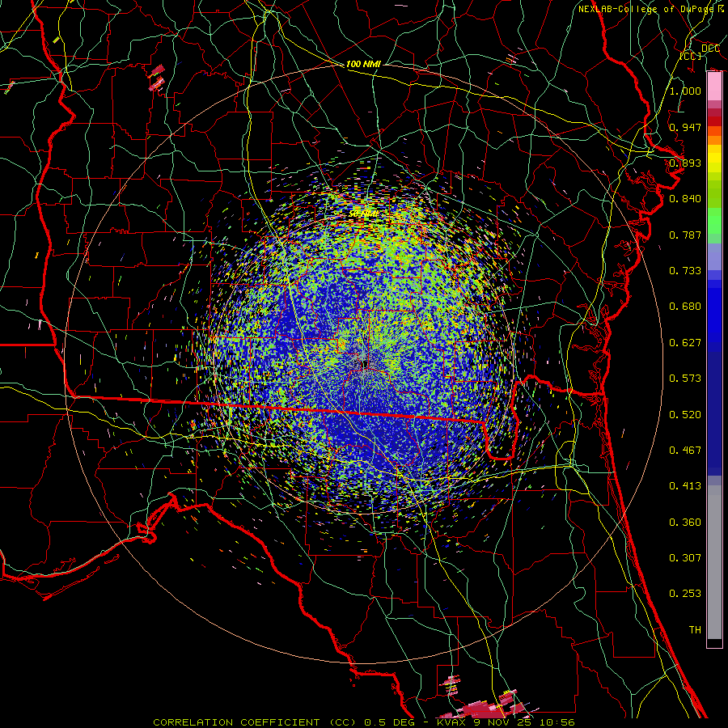The width and height of the screenshot is (728, 728).
Task: Click the 0.627 legend value
Action: pos(685,343)
